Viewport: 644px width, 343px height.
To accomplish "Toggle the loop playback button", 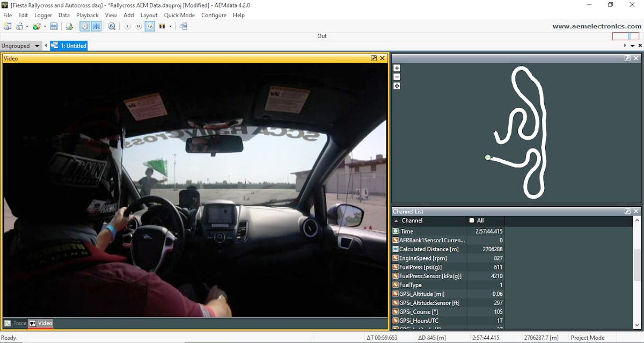I will click(x=150, y=26).
